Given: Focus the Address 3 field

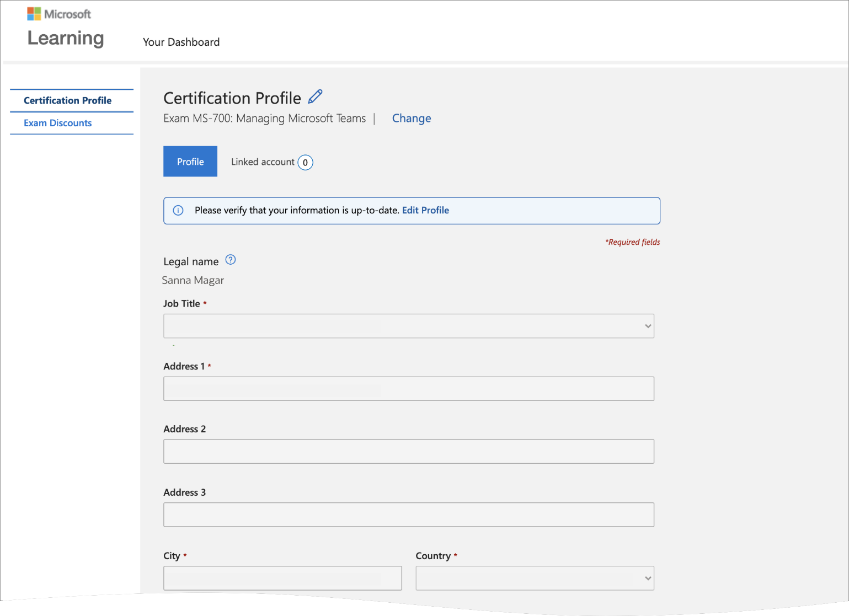Looking at the screenshot, I should click(409, 515).
